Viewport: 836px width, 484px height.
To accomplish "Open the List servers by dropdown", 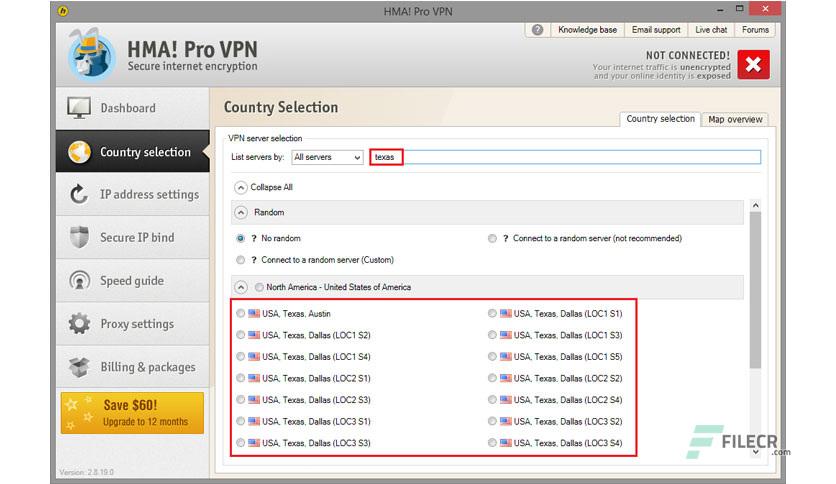I will pos(327,157).
